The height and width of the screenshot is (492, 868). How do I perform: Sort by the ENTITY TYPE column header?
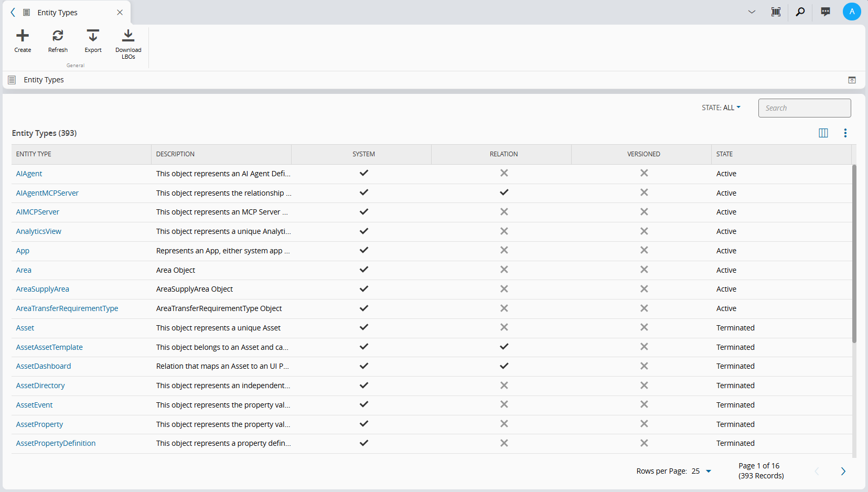81,154
